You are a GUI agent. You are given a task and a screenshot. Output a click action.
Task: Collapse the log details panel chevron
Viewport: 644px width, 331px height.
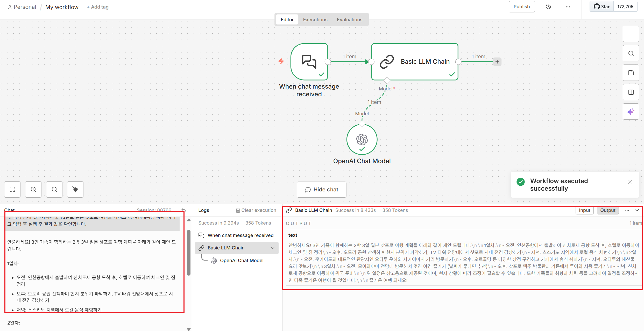click(x=637, y=210)
